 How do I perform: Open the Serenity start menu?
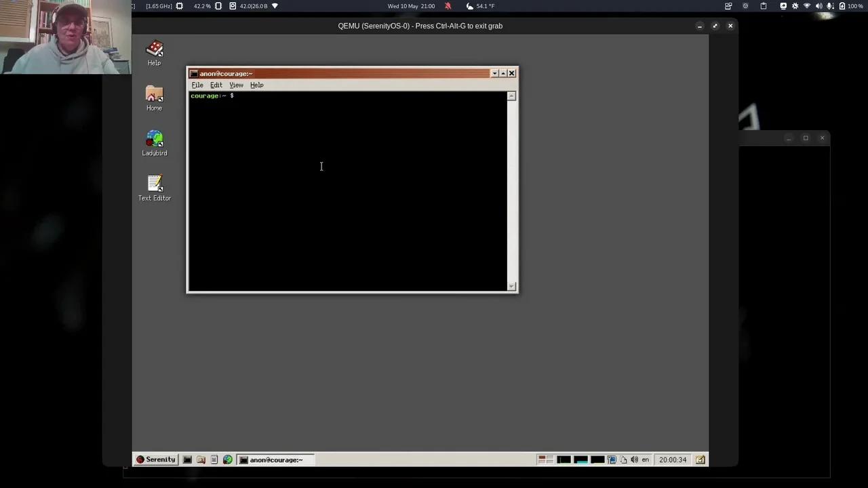155,460
